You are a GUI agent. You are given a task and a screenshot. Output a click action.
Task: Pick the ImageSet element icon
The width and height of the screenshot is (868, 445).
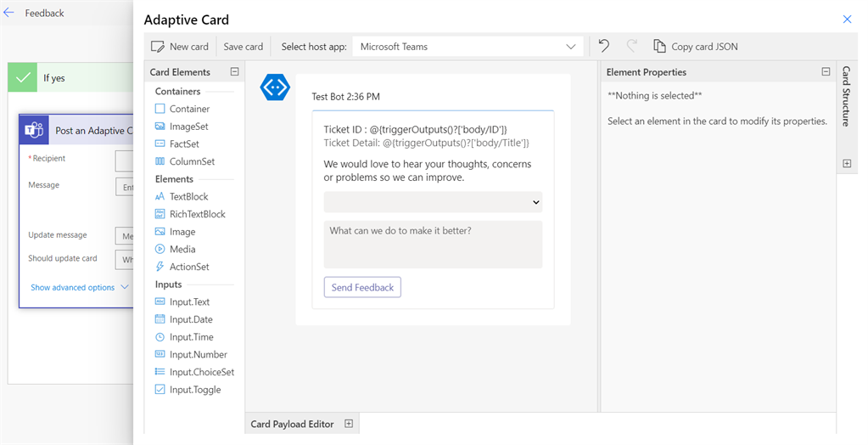[160, 127]
